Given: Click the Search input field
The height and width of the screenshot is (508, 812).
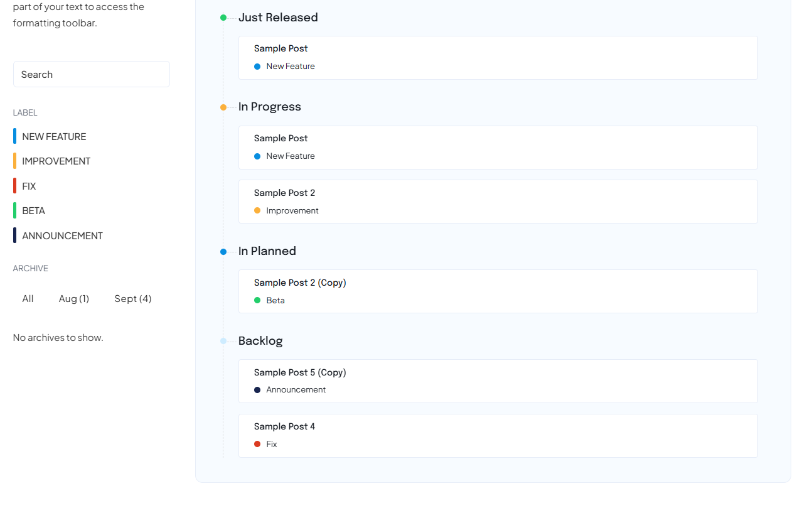Looking at the screenshot, I should click(x=92, y=74).
